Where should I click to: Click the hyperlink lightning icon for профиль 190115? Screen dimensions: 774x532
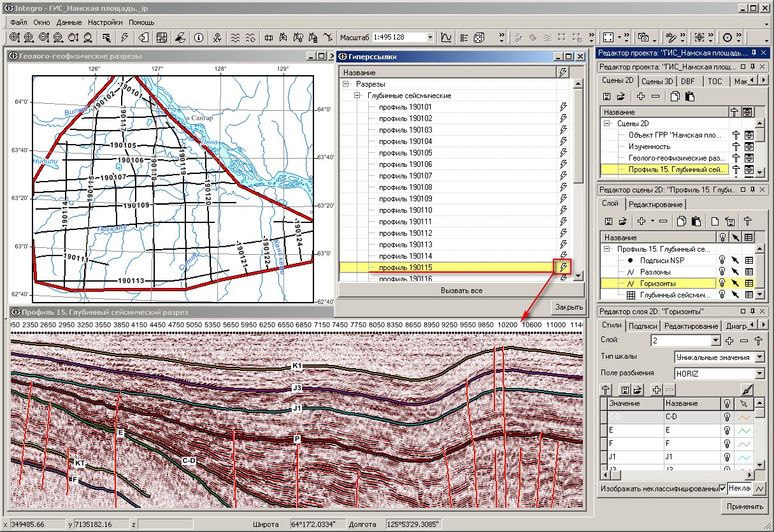tap(563, 268)
